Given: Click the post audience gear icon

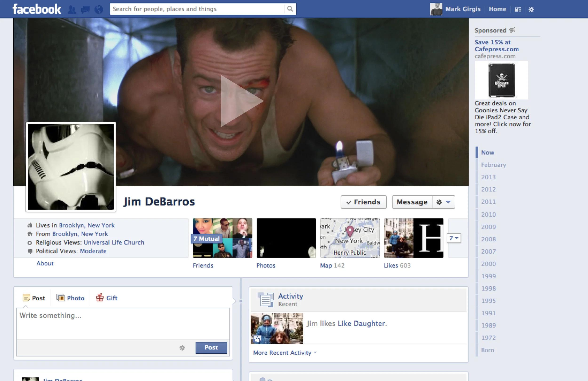Looking at the screenshot, I should click(x=182, y=348).
